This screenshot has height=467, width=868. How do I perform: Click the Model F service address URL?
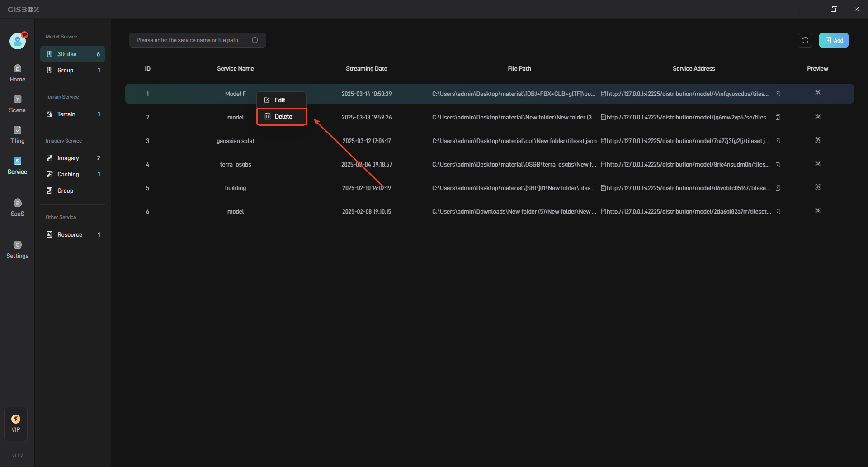click(687, 94)
